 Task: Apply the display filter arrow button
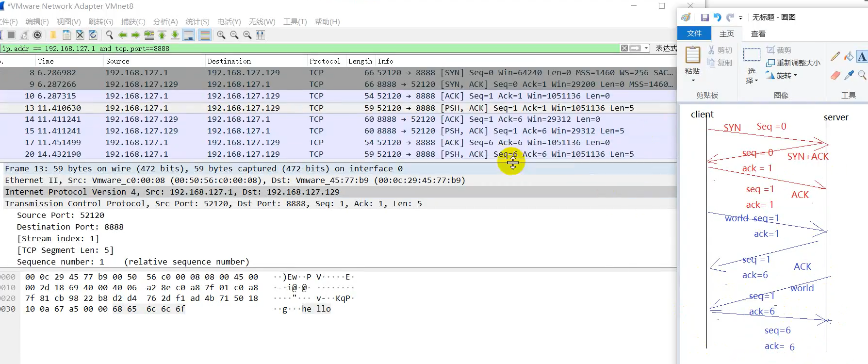[x=636, y=48]
